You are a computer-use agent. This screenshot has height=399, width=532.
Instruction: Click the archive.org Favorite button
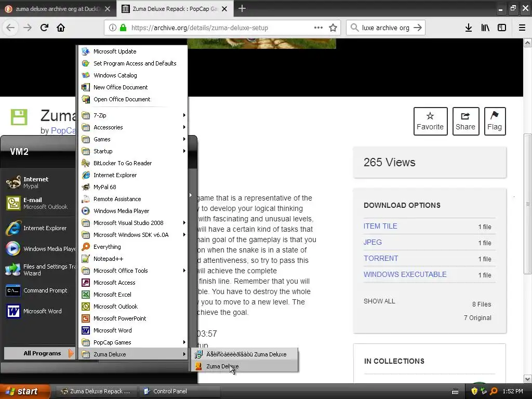click(430, 121)
